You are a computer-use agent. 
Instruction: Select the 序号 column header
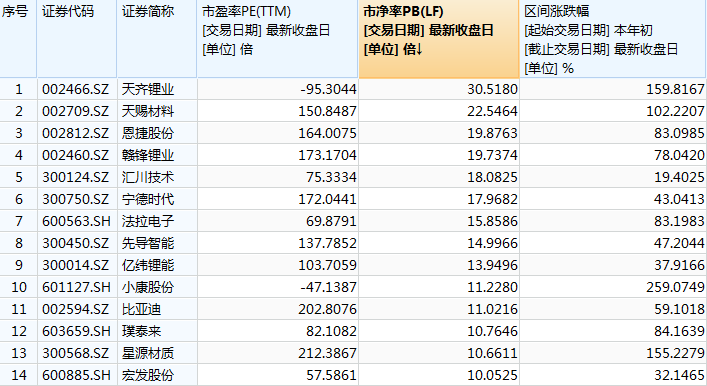(x=18, y=39)
